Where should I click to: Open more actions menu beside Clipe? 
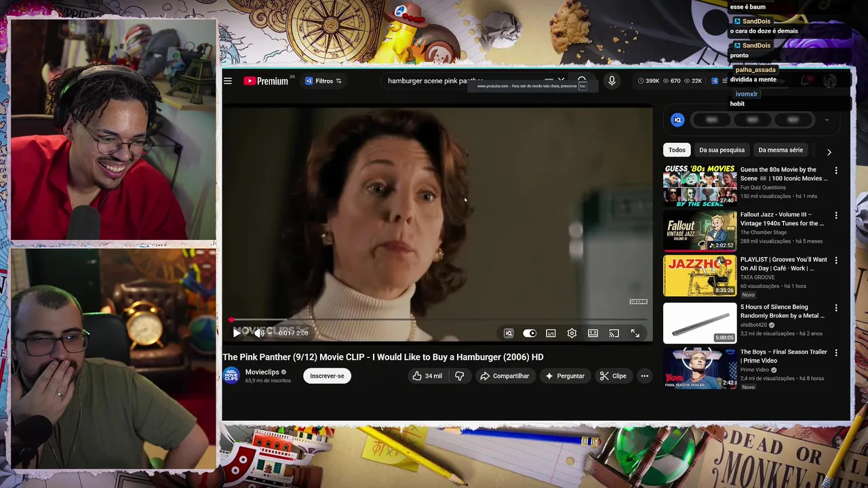pyautogui.click(x=644, y=375)
